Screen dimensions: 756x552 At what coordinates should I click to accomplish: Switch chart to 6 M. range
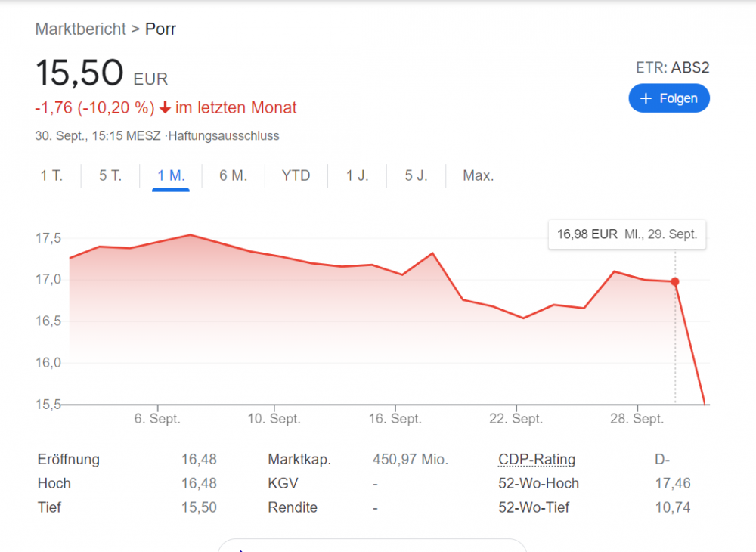[x=234, y=175]
